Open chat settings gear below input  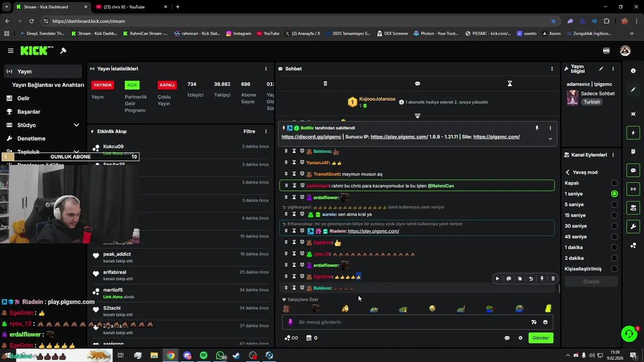point(520,338)
